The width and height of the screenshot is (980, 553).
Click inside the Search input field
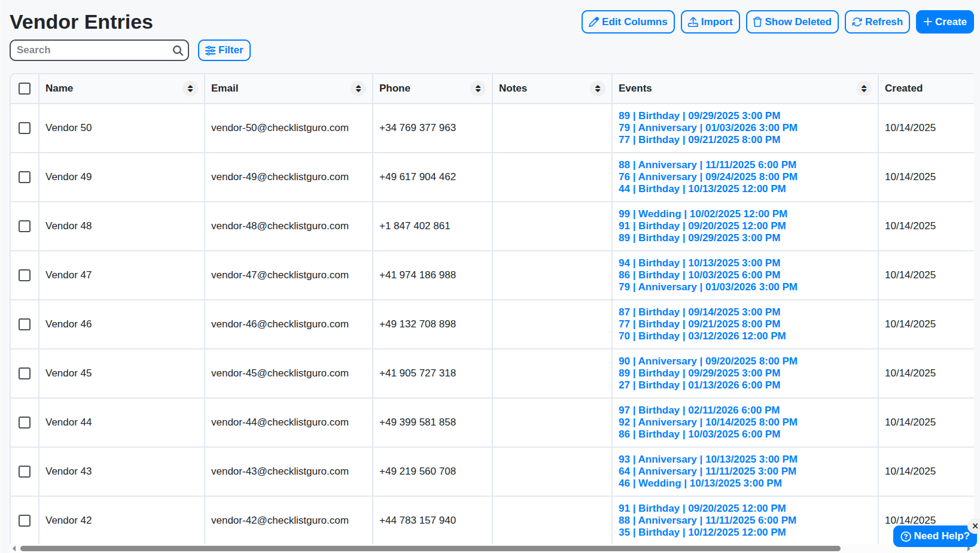[x=90, y=50]
